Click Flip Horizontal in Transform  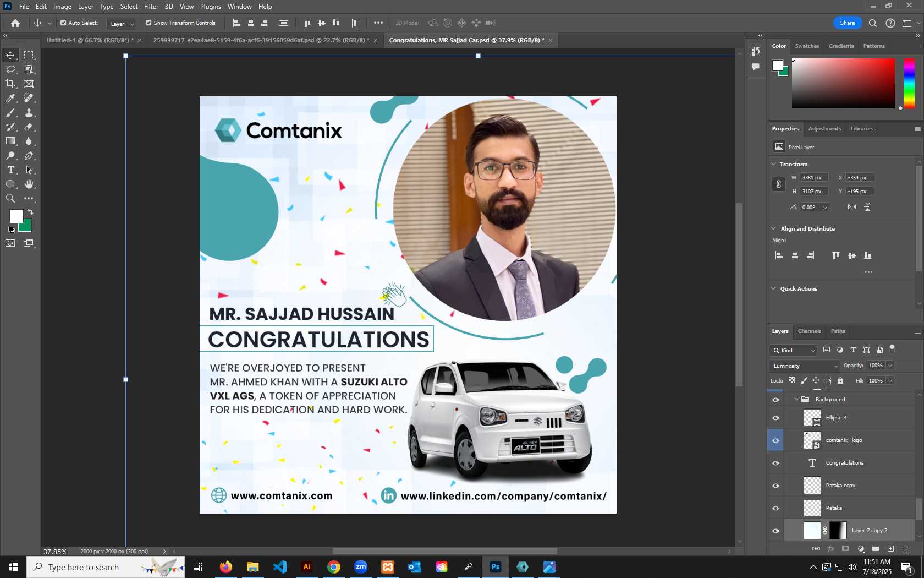(852, 207)
